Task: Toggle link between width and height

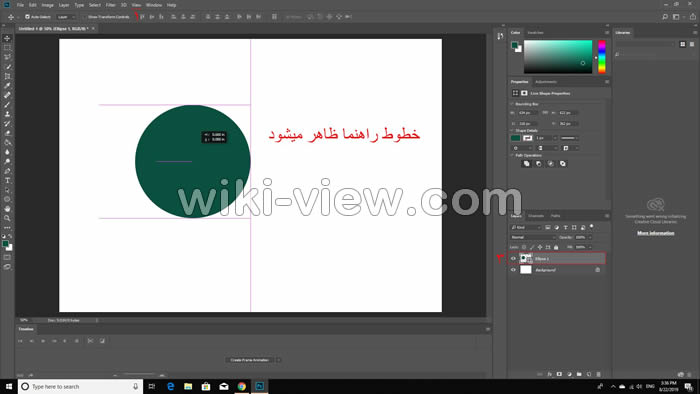Action: tap(545, 113)
